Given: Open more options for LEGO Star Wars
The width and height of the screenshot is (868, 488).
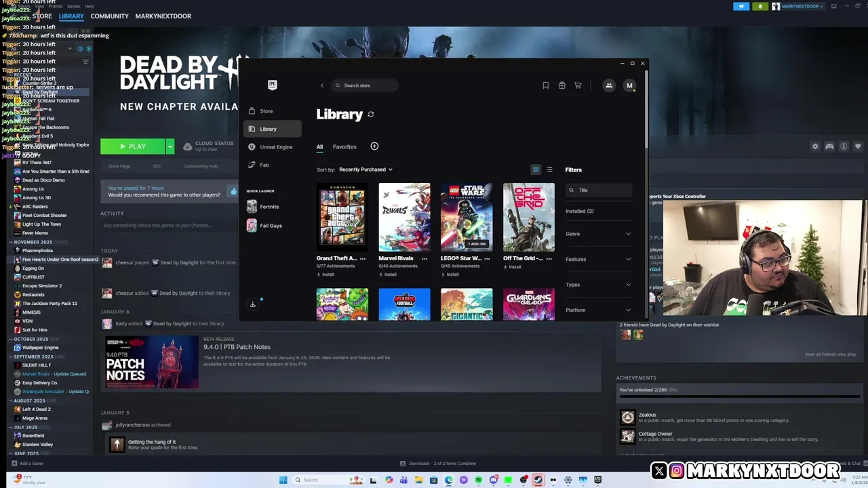Looking at the screenshot, I should pos(487,258).
